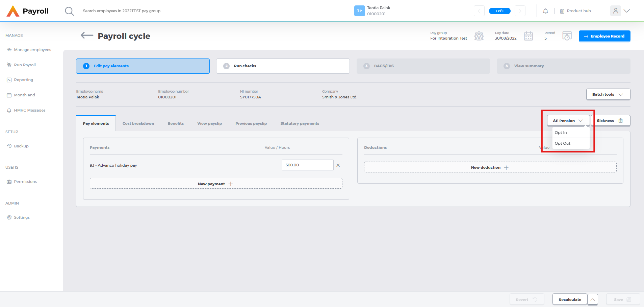
Task: Click the period calendar-clock icon
Action: [567, 36]
